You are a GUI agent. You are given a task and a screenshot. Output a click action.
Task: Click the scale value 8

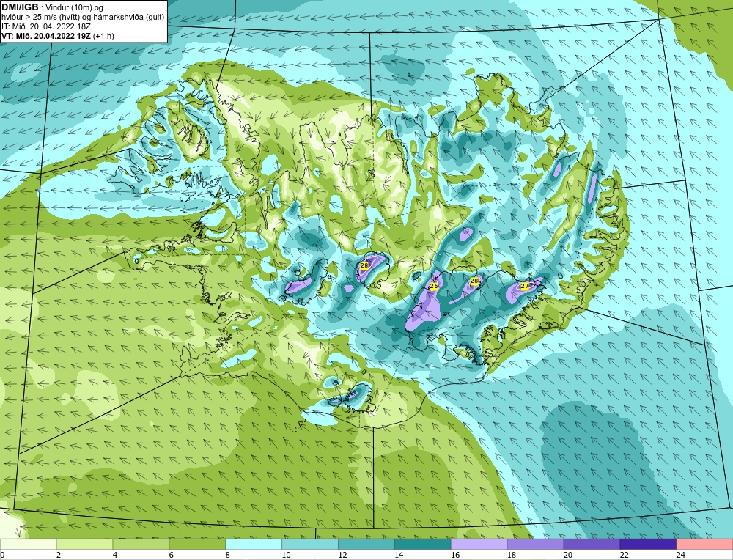(228, 556)
